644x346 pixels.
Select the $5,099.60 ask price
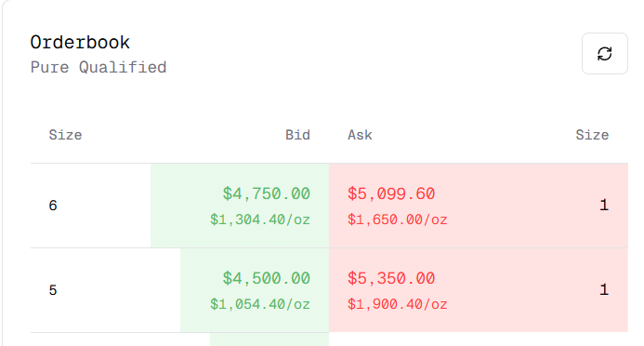click(391, 193)
